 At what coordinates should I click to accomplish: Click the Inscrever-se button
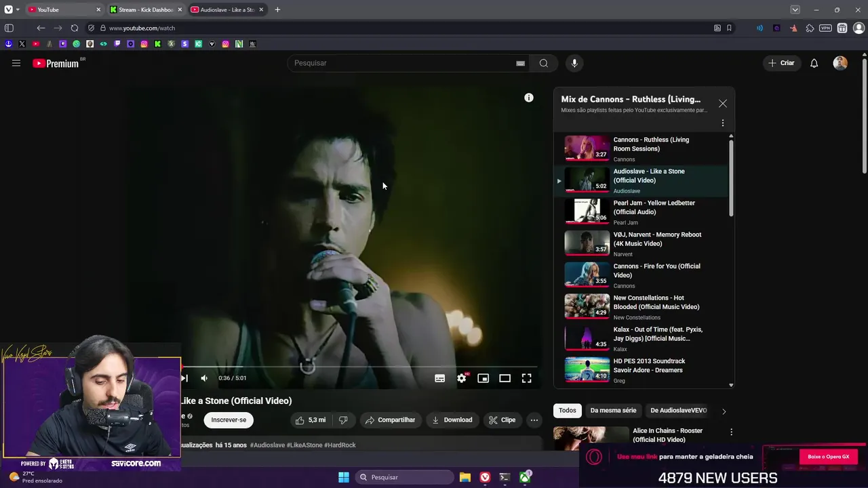click(229, 420)
